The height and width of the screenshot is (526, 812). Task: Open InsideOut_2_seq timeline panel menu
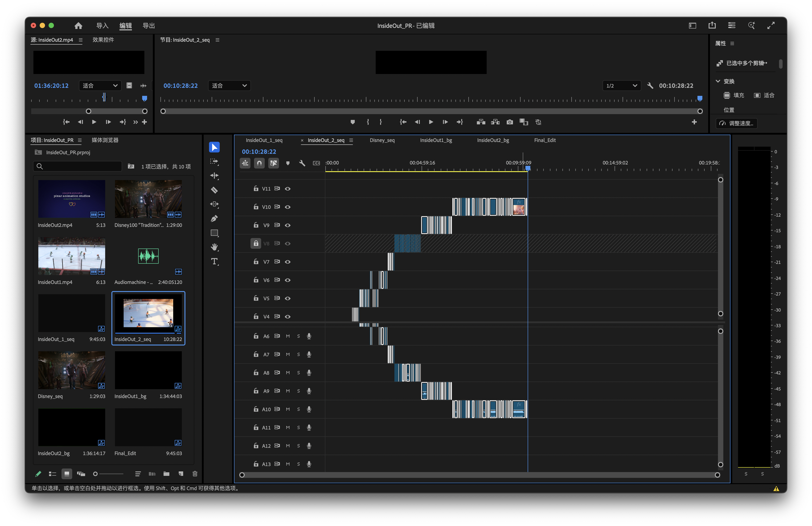pyautogui.click(x=351, y=140)
